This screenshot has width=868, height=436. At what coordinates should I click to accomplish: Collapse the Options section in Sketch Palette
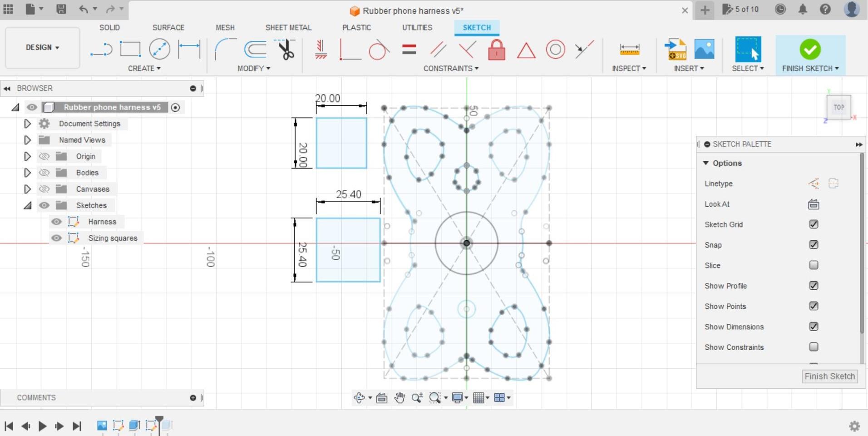point(706,163)
